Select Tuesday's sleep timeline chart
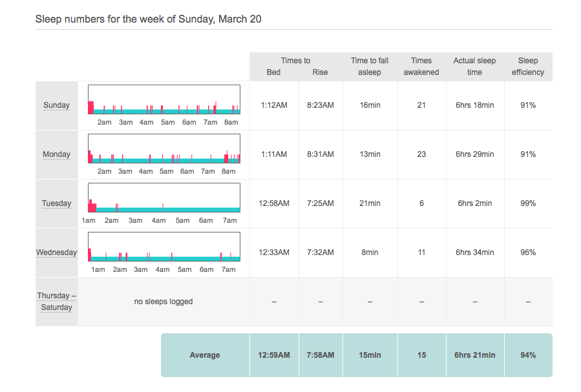The width and height of the screenshot is (581, 392). (164, 198)
